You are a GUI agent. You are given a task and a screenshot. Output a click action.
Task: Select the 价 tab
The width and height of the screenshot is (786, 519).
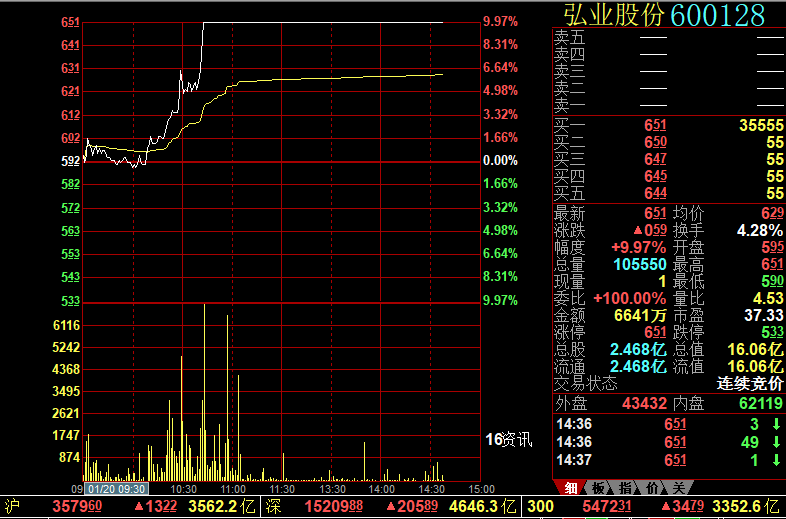pyautogui.click(x=652, y=488)
